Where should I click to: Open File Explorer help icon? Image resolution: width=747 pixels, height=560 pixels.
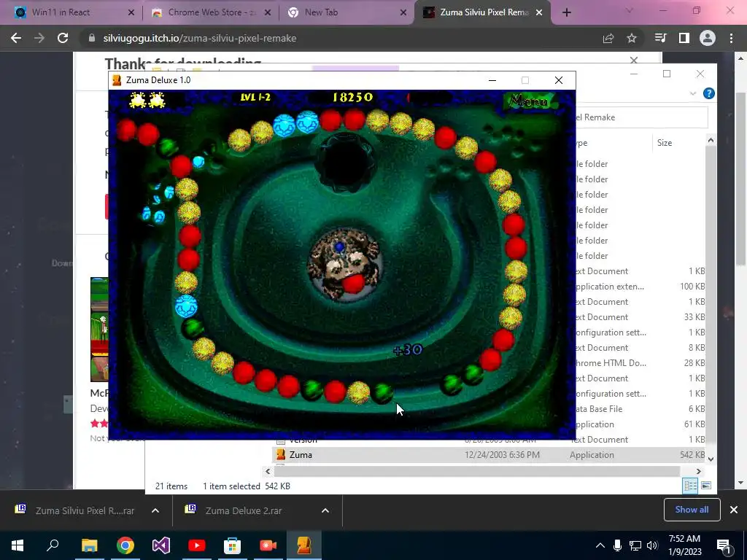[709, 93]
